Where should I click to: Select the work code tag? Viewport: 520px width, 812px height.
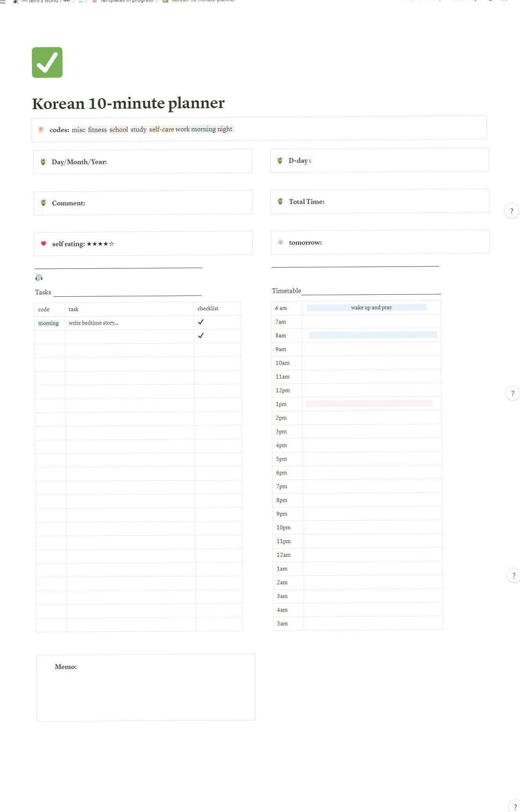(x=182, y=129)
